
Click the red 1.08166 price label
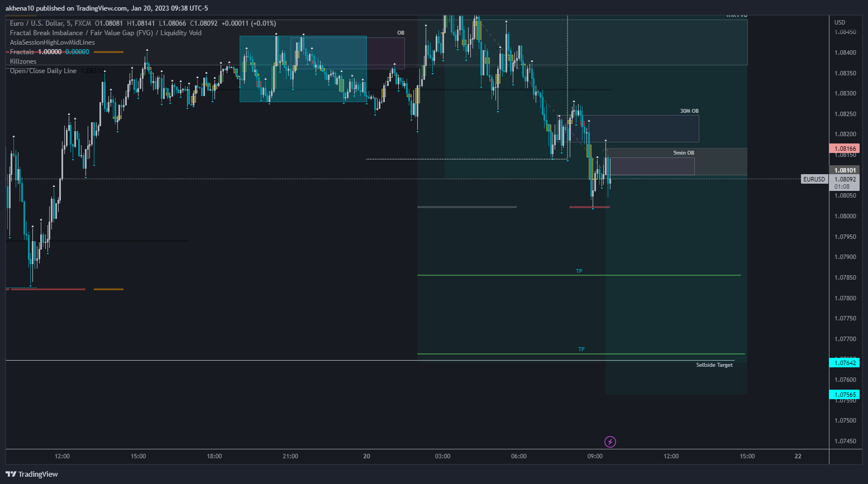pyautogui.click(x=845, y=148)
